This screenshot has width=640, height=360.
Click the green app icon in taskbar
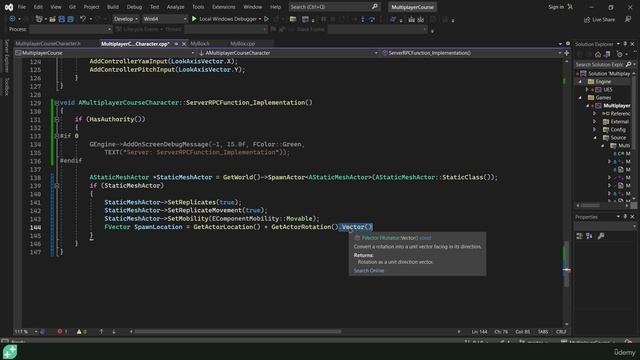coord(10,352)
